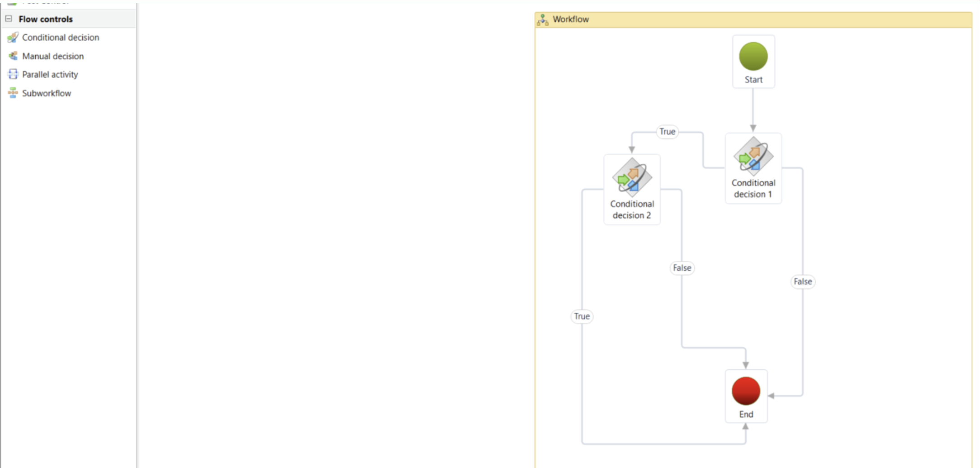Click the Flow controls heading text
The width and height of the screenshot is (980, 468).
pos(46,19)
